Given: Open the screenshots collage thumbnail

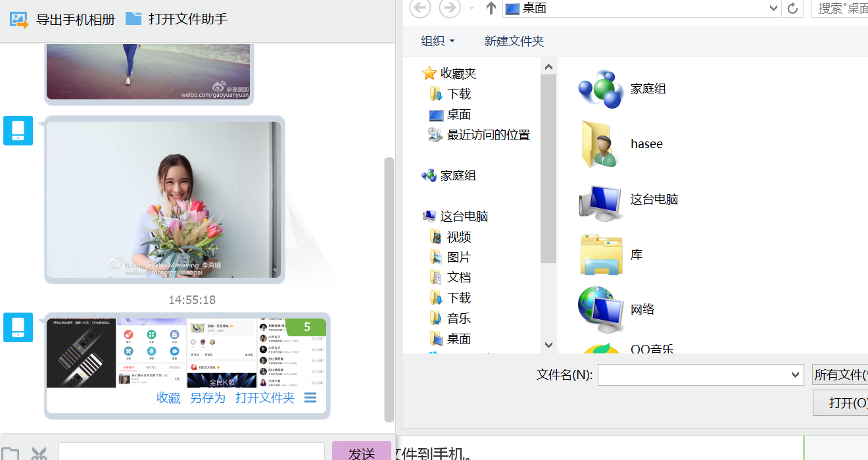Looking at the screenshot, I should 187,353.
